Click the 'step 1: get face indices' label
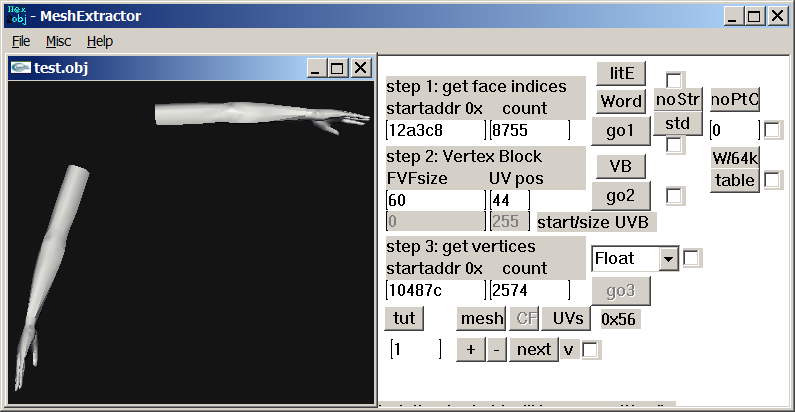Image resolution: width=795 pixels, height=412 pixels. tap(476, 87)
